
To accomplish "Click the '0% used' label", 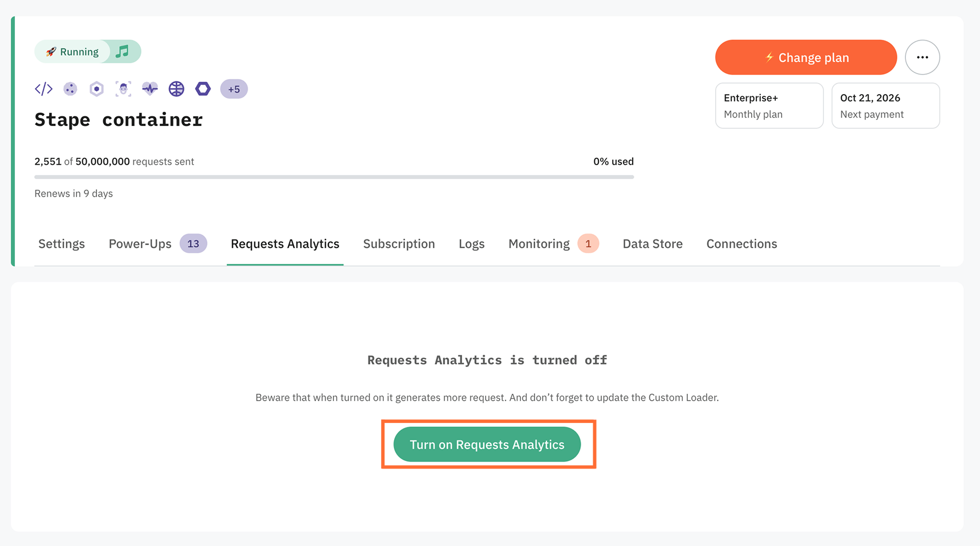I will [x=613, y=161].
